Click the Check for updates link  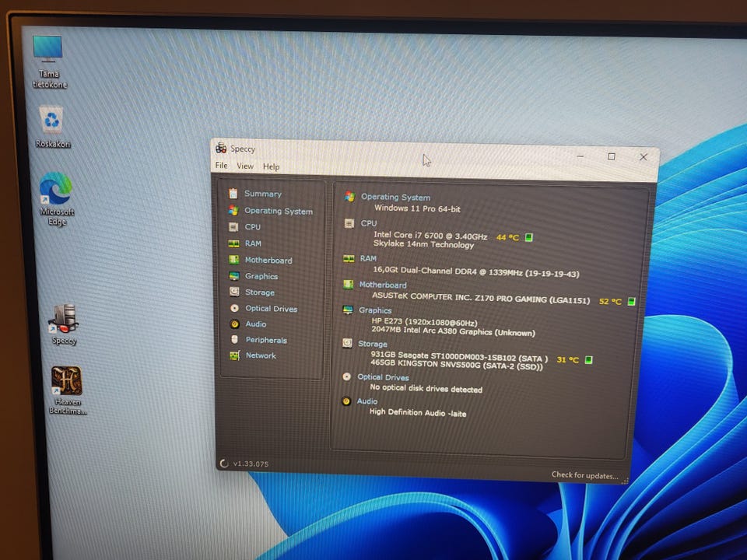(584, 475)
